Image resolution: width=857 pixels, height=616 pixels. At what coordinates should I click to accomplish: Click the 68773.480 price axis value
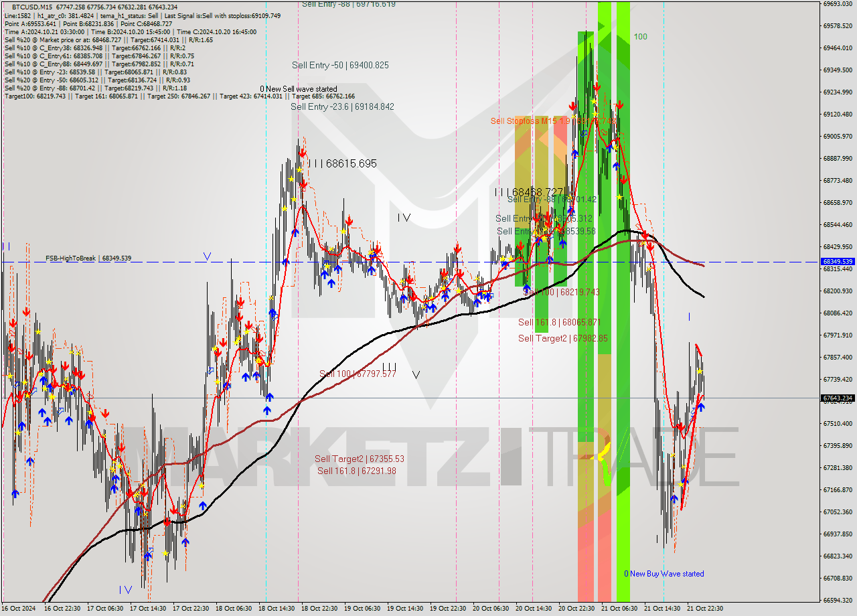click(838, 181)
